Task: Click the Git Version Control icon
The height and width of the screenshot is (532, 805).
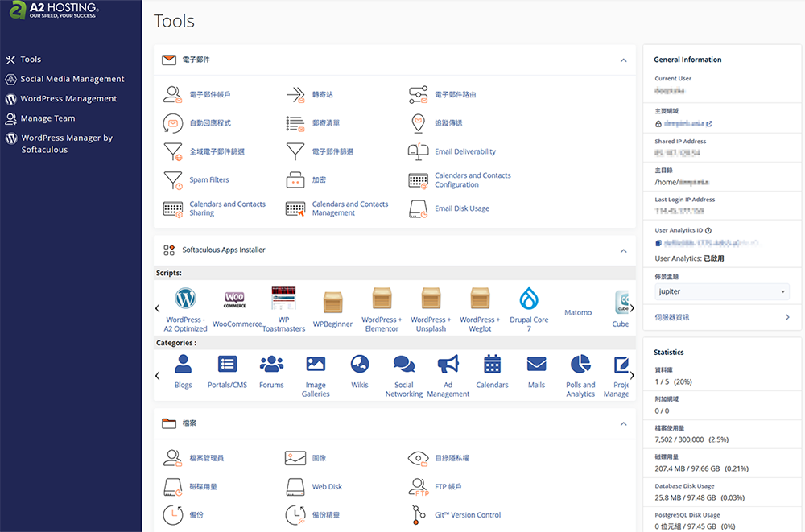Action: (419, 515)
